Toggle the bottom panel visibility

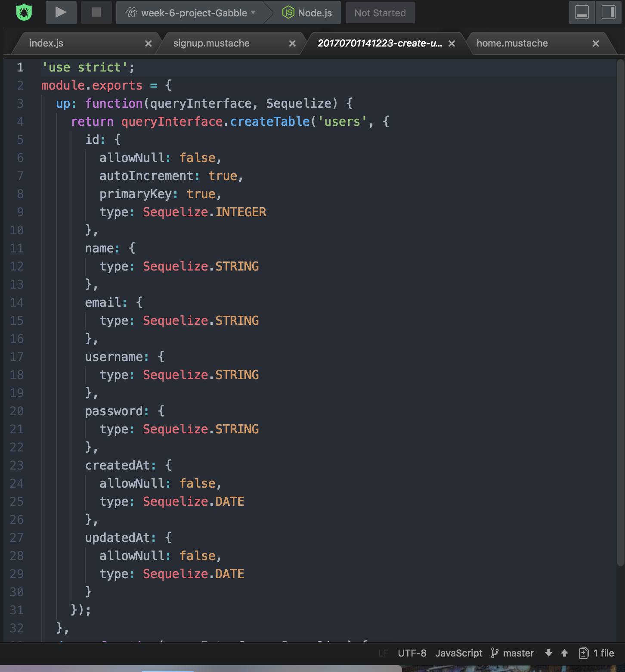[582, 12]
